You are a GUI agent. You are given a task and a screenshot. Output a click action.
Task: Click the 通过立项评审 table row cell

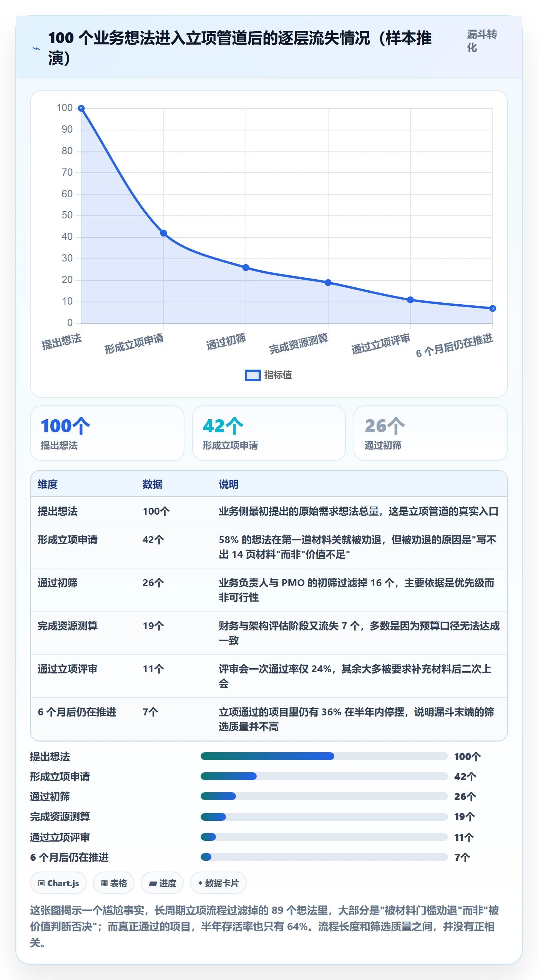coord(68,669)
